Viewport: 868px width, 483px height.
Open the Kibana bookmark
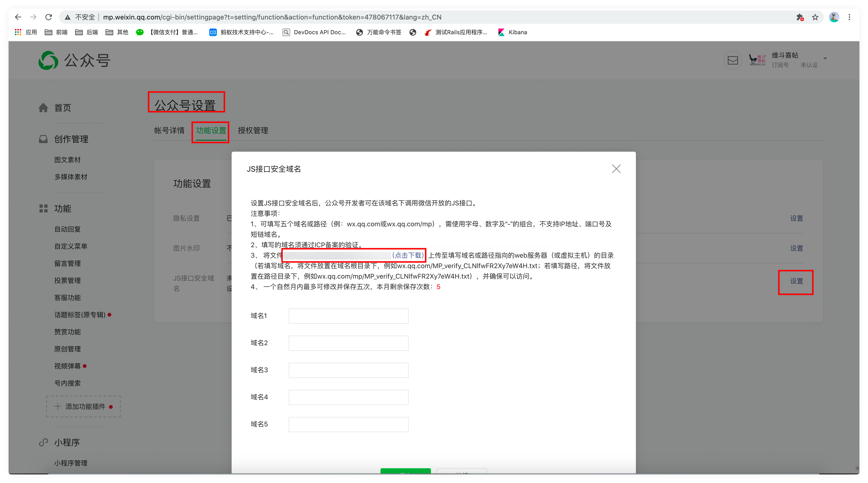point(512,32)
